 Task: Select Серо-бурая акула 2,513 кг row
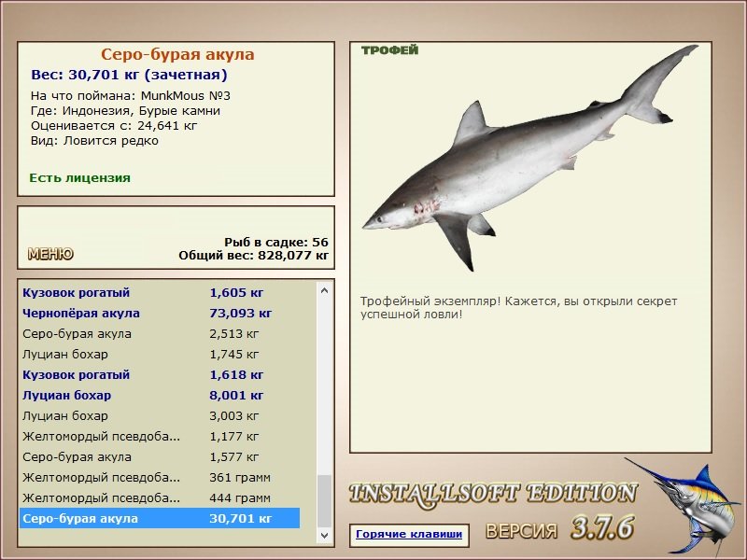pos(160,334)
